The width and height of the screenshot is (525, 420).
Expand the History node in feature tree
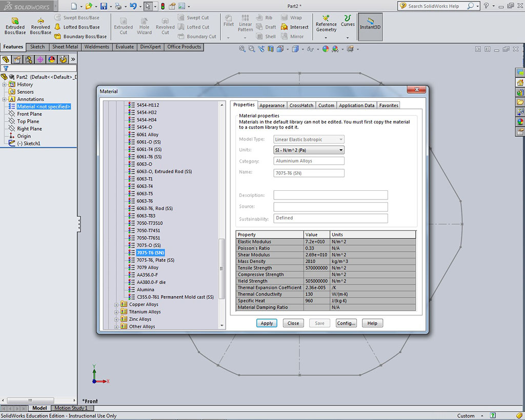(x=5, y=85)
